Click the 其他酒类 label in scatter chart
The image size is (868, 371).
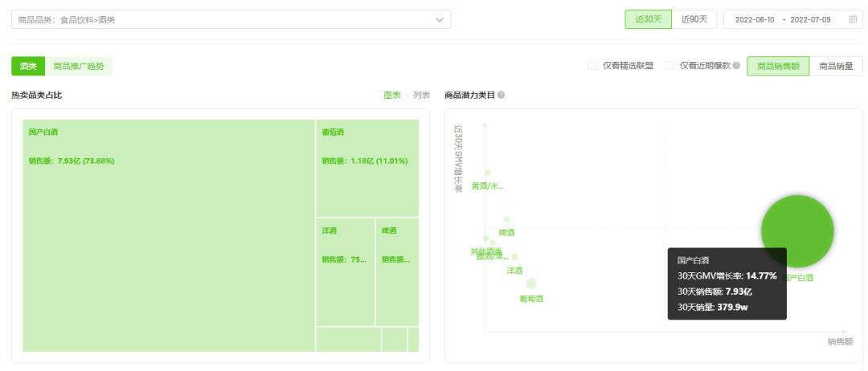[x=486, y=251]
